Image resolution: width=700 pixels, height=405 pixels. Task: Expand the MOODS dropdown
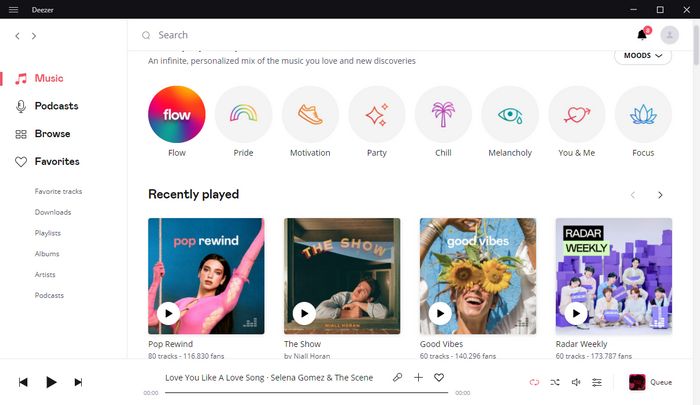[x=643, y=56]
